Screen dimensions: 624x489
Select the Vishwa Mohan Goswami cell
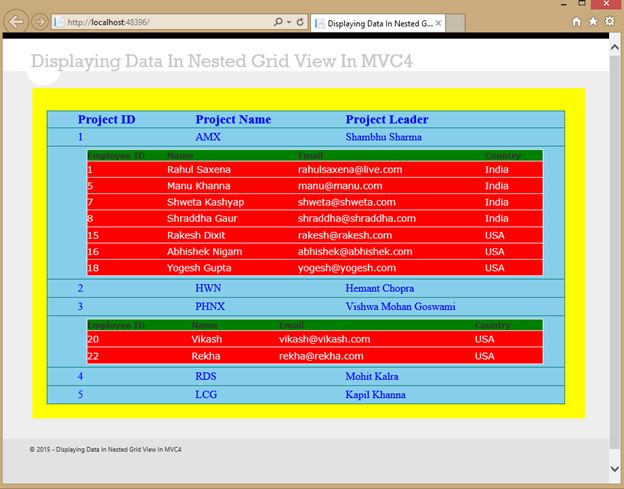[x=400, y=306]
